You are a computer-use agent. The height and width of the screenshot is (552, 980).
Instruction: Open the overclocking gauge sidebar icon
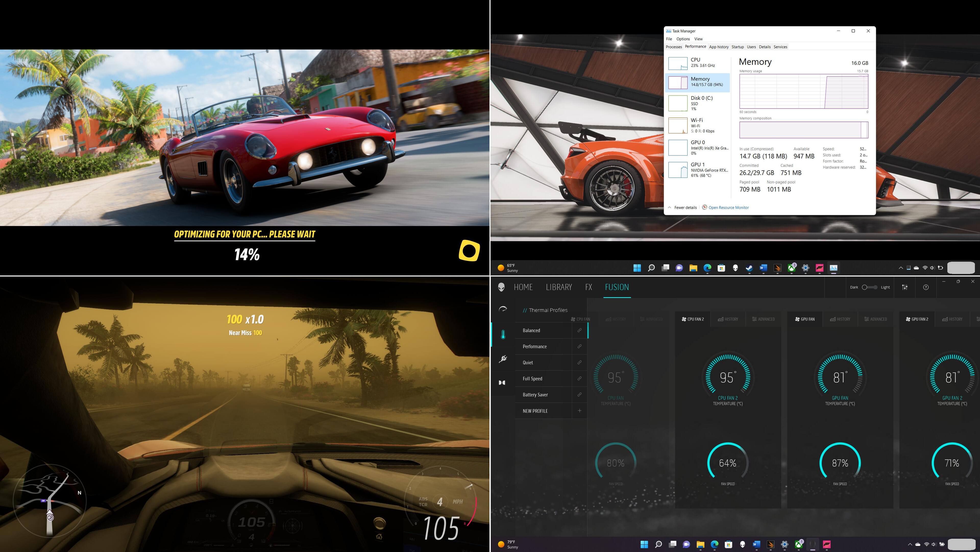tap(503, 309)
